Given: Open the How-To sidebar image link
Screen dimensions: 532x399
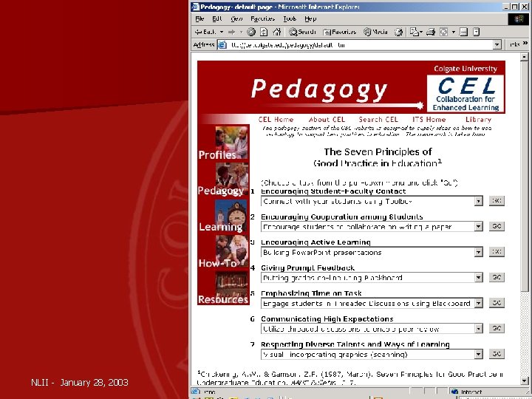Looking at the screenshot, I should tap(224, 251).
